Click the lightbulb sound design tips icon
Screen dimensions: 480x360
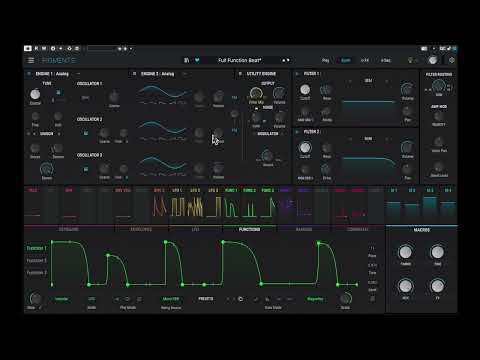[x=410, y=60]
